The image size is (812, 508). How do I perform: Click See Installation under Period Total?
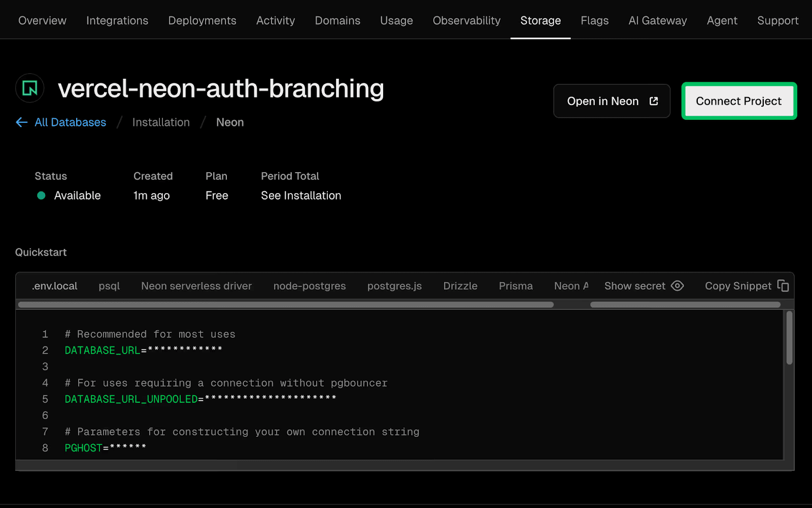tap(301, 196)
